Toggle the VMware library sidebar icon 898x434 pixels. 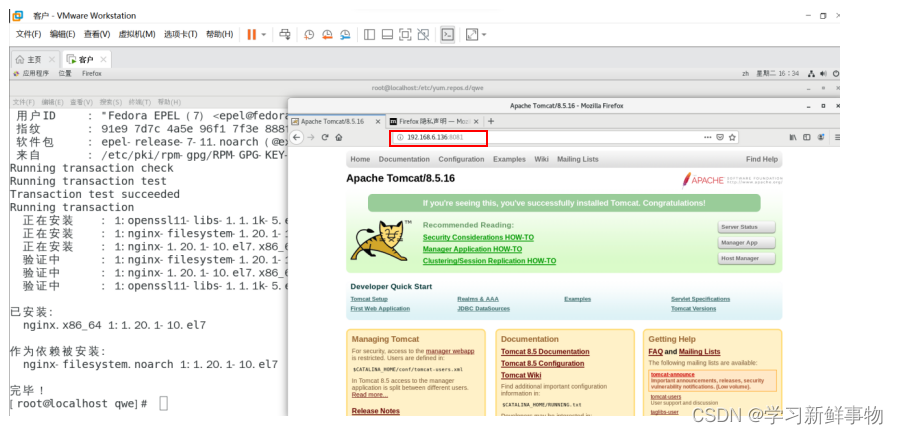[369, 35]
